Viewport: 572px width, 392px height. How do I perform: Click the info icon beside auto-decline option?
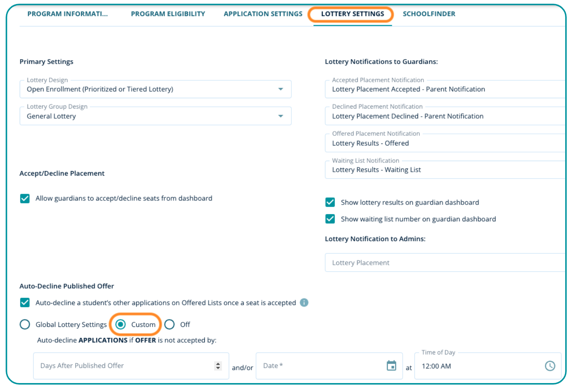coord(304,303)
